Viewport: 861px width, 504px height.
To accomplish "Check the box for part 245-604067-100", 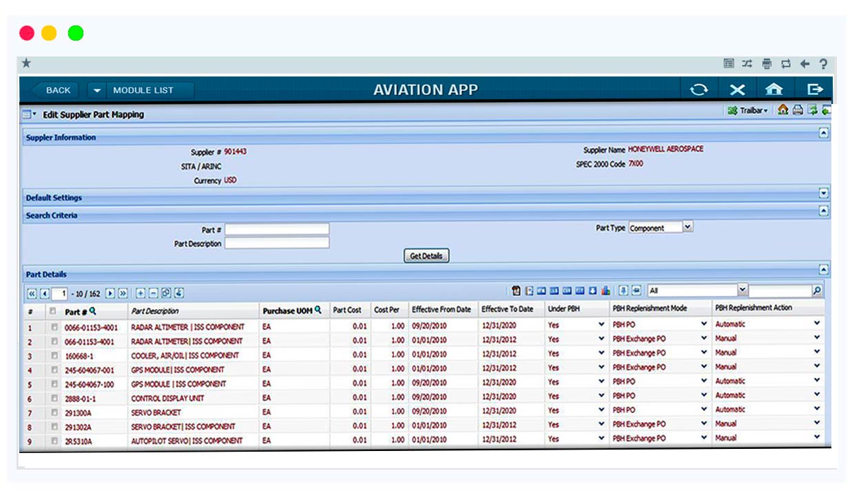I will tap(54, 384).
